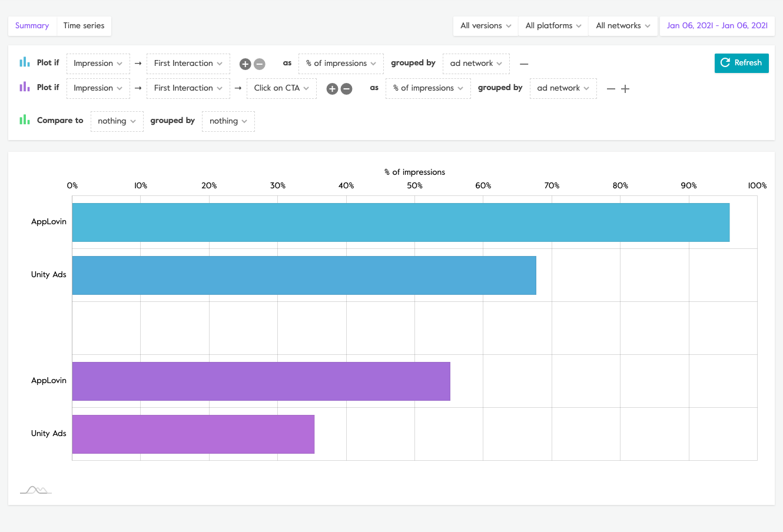Open the Compare to nothing dropdown
783x532 pixels.
click(x=117, y=121)
